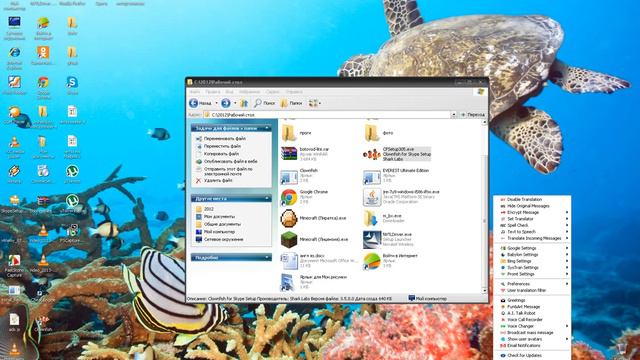The image size is (640, 360).
Task: Open the Set Translator submenu
Action: pos(532,219)
